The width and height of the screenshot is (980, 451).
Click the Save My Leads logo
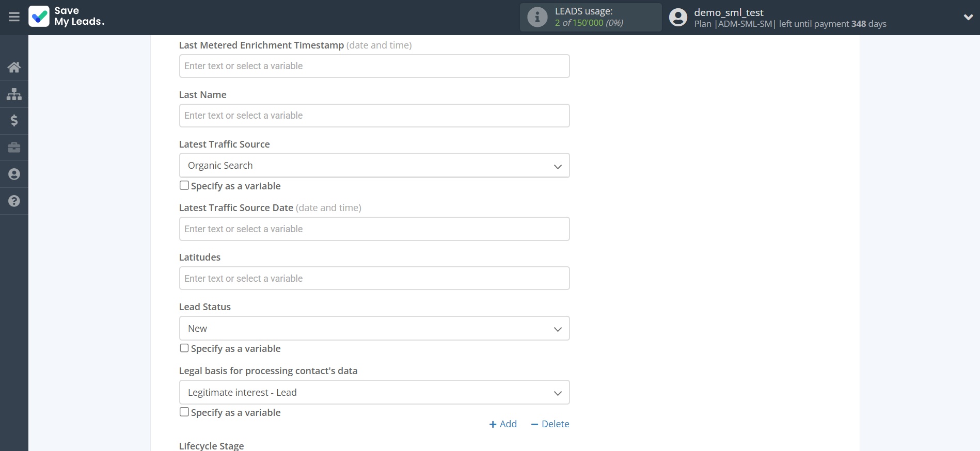coord(67,17)
